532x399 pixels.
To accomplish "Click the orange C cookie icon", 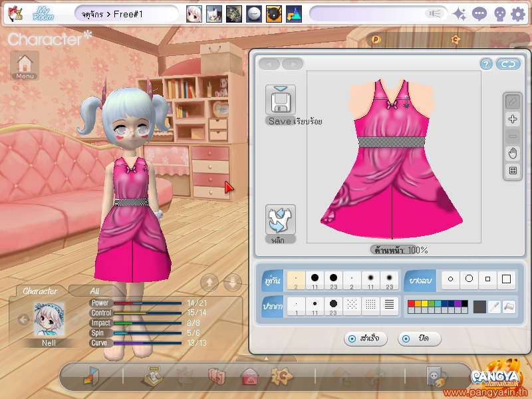I will click(x=456, y=40).
